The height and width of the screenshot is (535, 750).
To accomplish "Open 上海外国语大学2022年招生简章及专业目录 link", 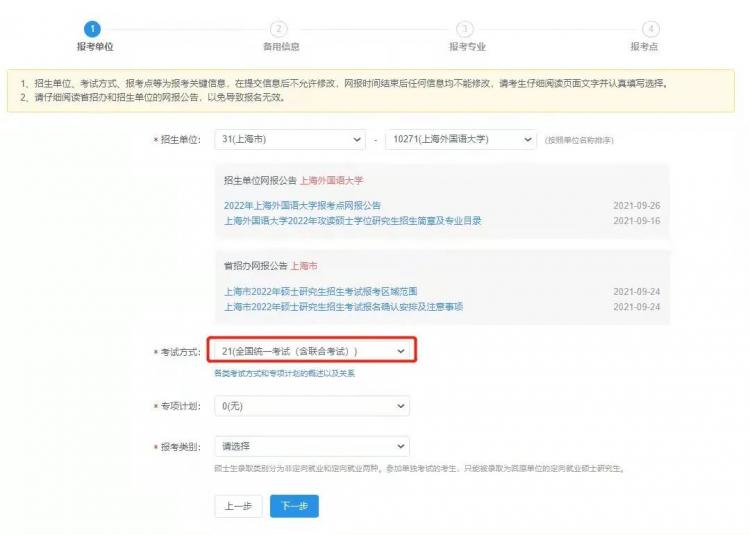I will coord(353,221).
